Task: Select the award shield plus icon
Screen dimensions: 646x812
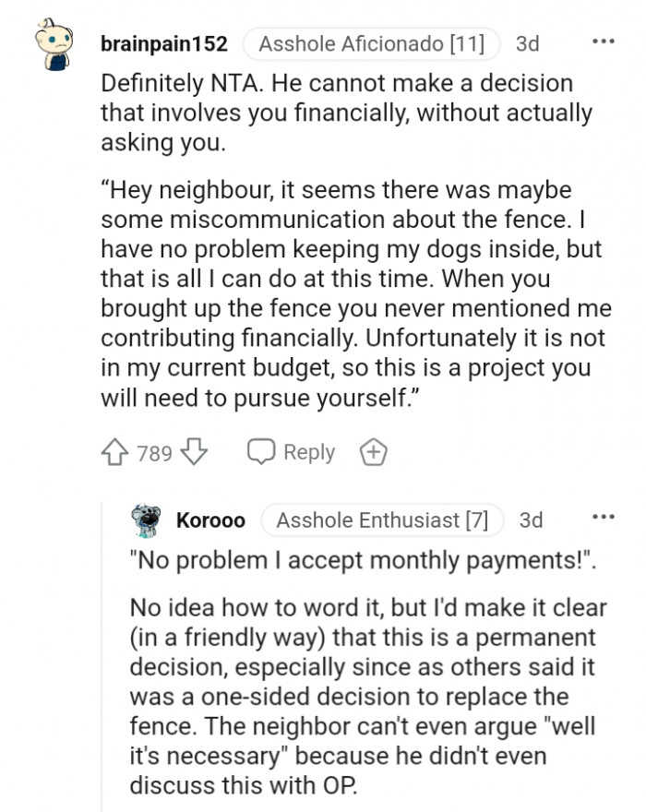Action: pos(373,452)
